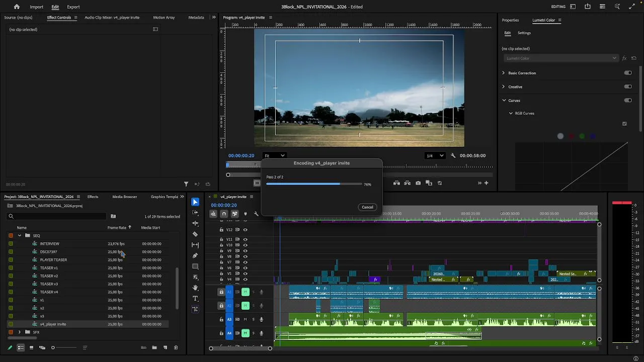Select the white luma curve channel swatch
Viewport: 644px width, 362px height.
560,136
